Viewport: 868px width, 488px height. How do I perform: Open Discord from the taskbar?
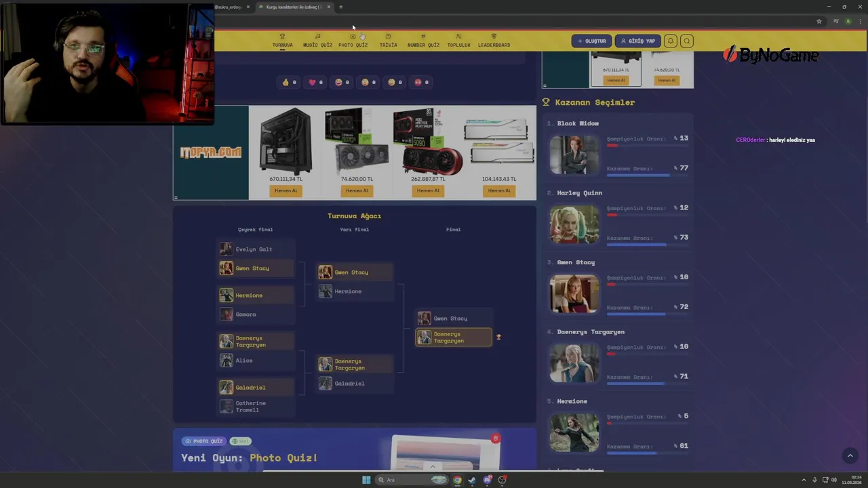point(487,480)
